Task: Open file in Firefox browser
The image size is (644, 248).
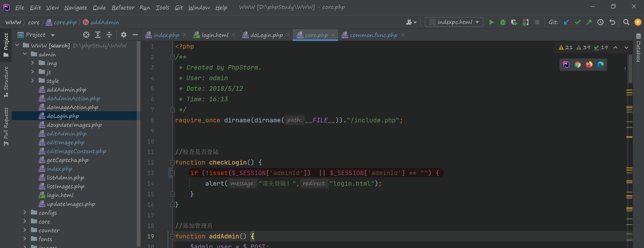Action: click(589, 65)
